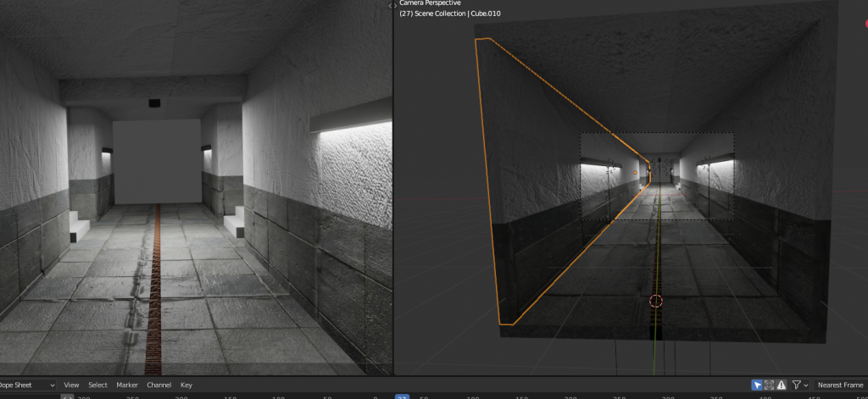Image resolution: width=868 pixels, height=399 pixels.
Task: Click the Dope Sheet filter funnel icon
Action: tap(796, 385)
